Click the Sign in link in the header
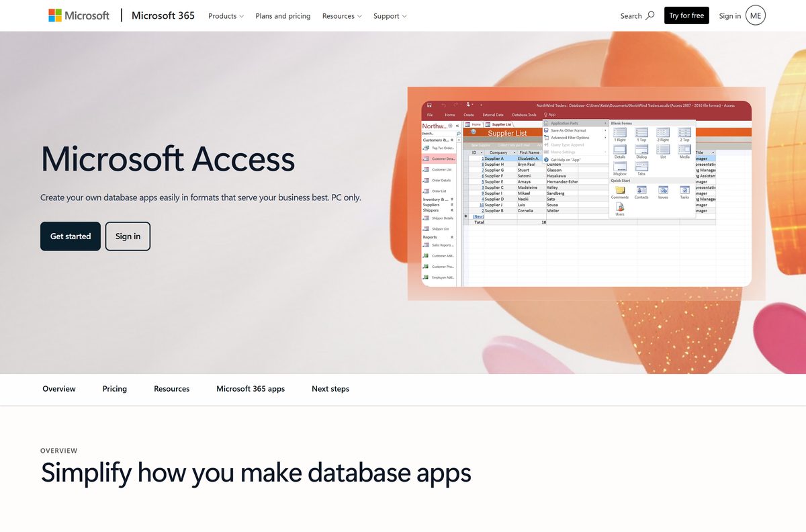806x532 pixels. coord(730,15)
